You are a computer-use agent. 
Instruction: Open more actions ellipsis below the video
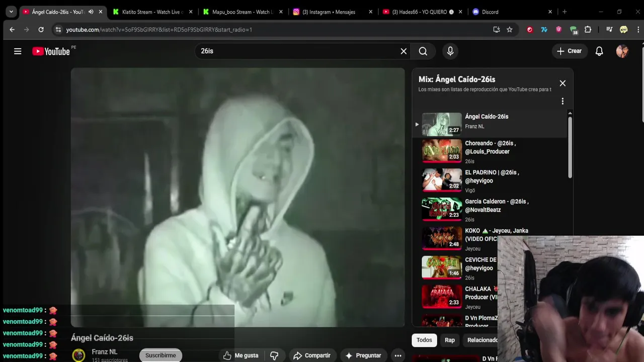click(x=398, y=355)
